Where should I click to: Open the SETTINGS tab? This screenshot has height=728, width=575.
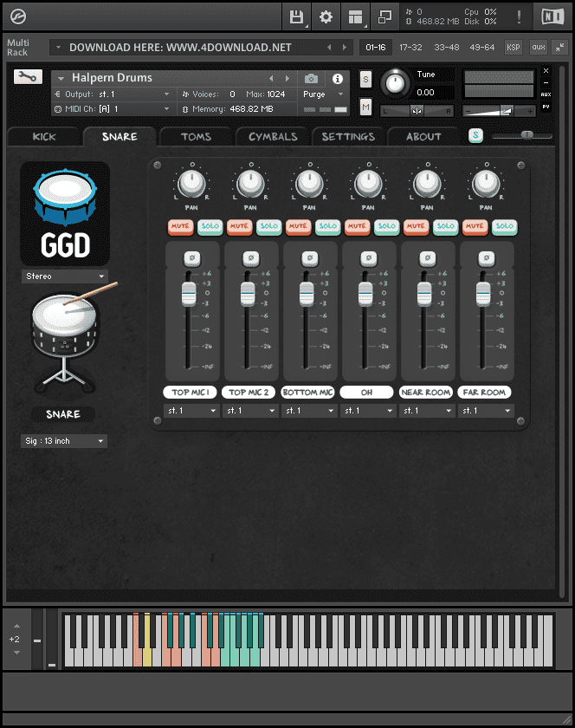pos(348,137)
